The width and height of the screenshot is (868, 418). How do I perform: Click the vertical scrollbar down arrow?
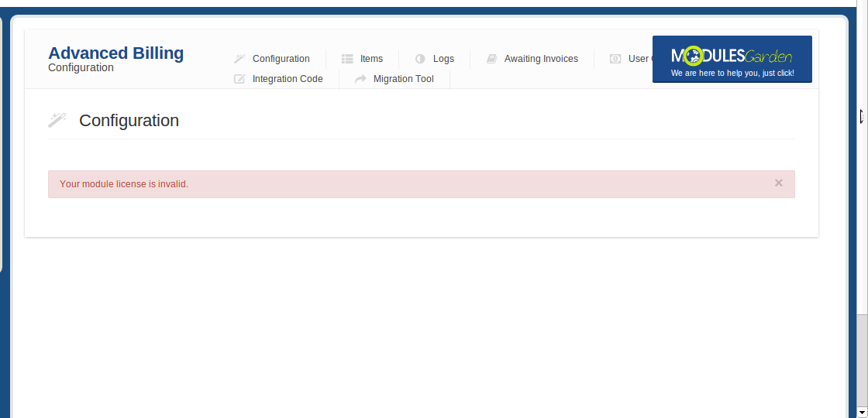tap(863, 413)
